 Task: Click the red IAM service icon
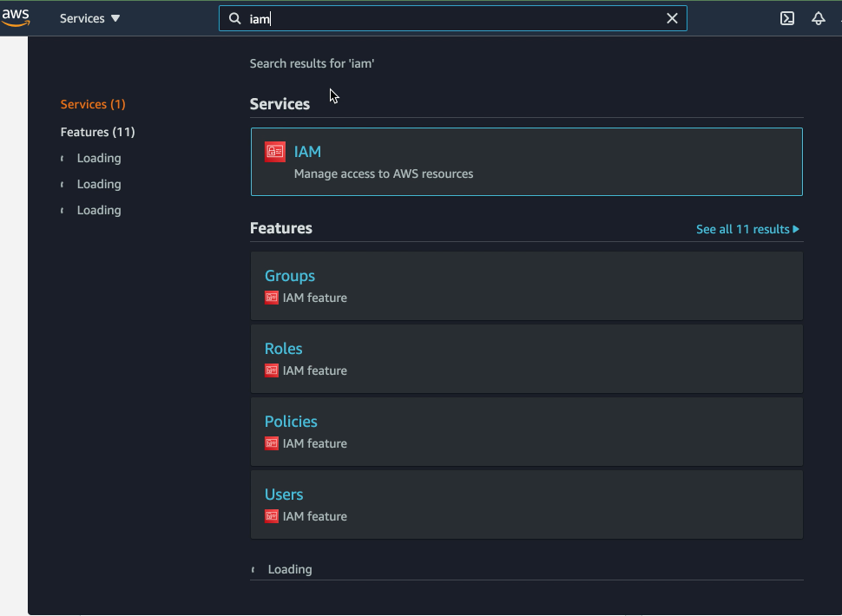[275, 152]
